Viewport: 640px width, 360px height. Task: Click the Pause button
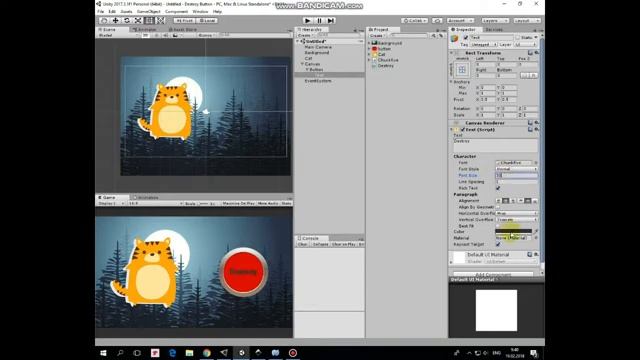point(319,20)
